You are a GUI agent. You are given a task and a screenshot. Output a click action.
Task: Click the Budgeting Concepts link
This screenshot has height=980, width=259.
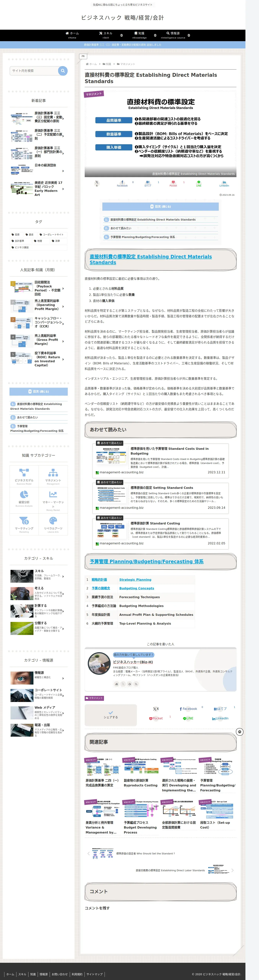pyautogui.click(x=137, y=589)
